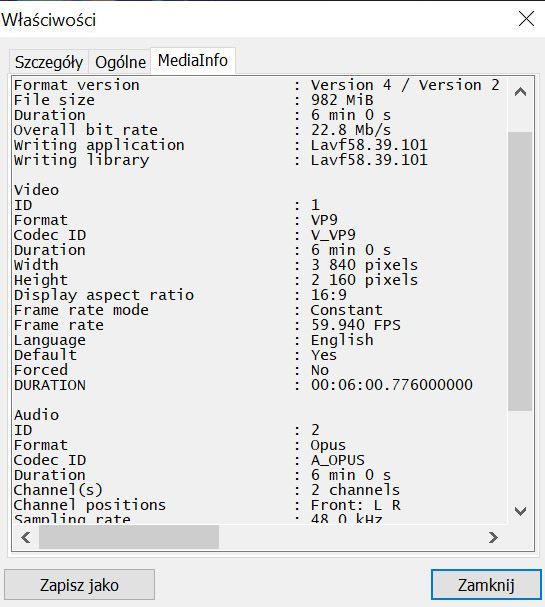This screenshot has height=607, width=545.
Task: Click the Channel(s) value 2 channels
Action: point(355,490)
